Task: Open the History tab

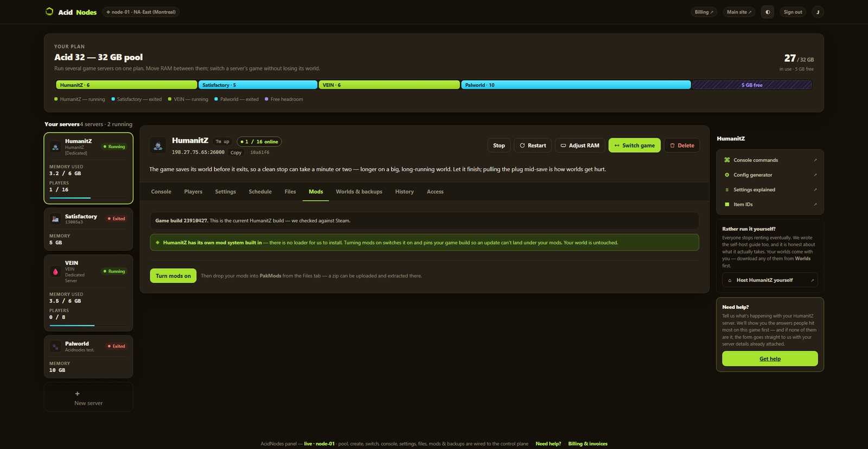Action: (x=405, y=192)
